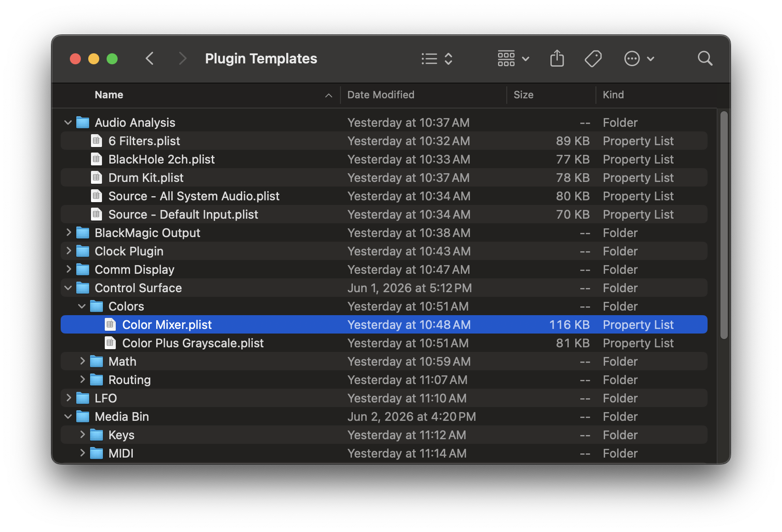Select the 6 Filters.plist file icon
The width and height of the screenshot is (782, 532).
tap(96, 141)
